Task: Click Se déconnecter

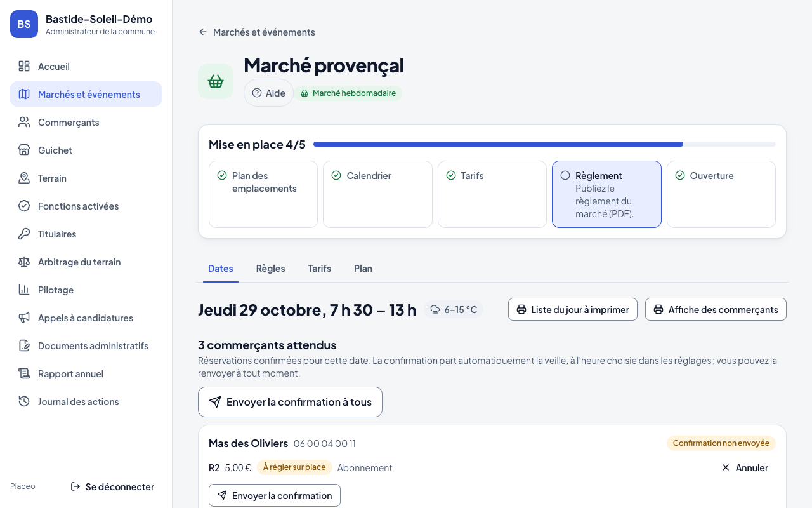Action: pos(112,486)
